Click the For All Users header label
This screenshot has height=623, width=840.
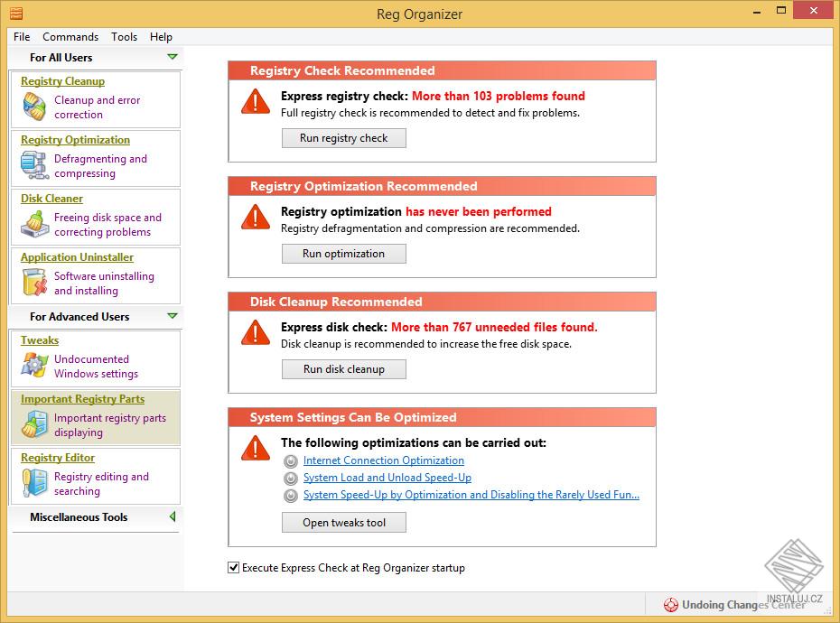pos(61,58)
